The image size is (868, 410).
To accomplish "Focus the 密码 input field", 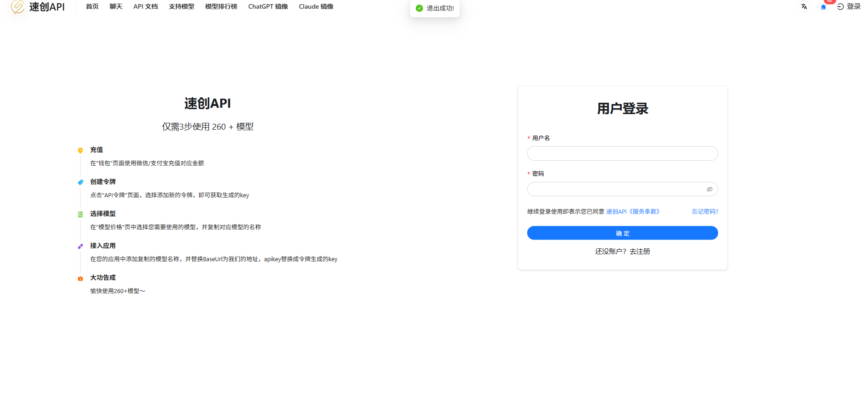I will (622, 189).
